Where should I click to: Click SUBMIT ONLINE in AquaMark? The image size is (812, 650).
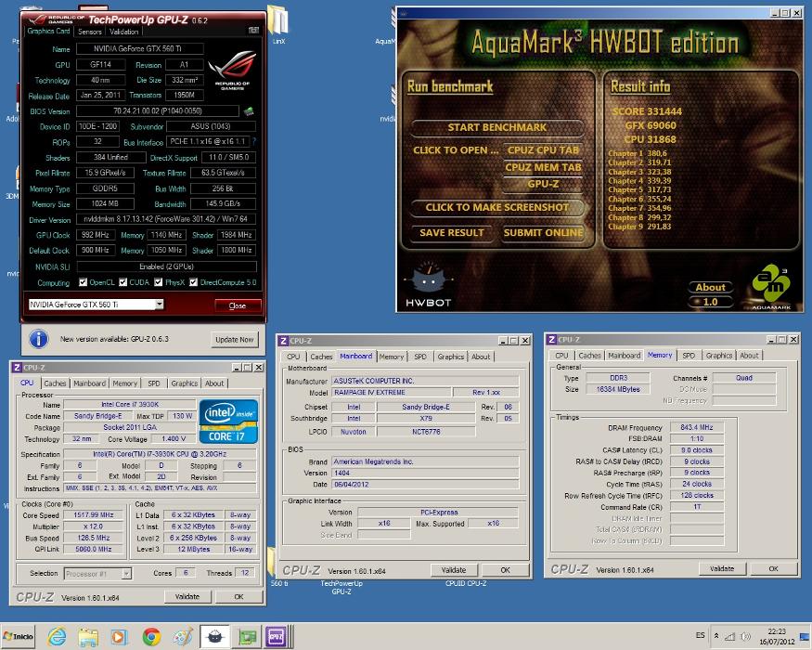click(x=543, y=233)
